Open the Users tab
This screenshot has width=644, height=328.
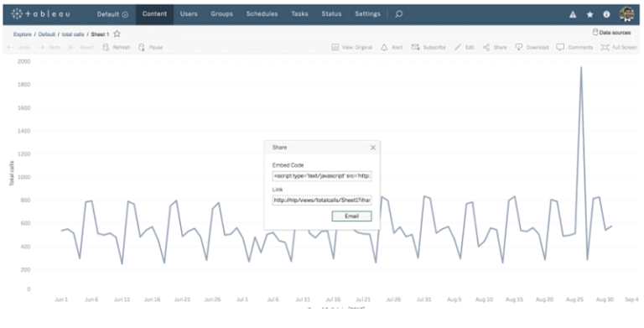click(x=189, y=14)
